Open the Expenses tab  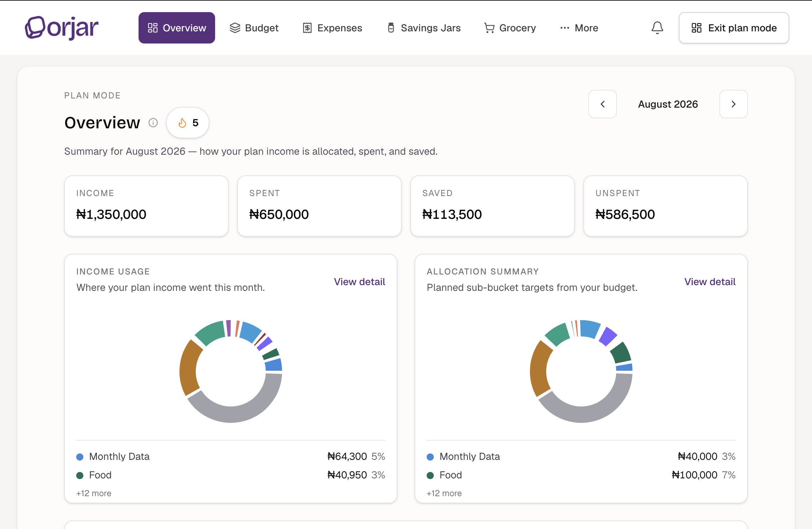(332, 28)
